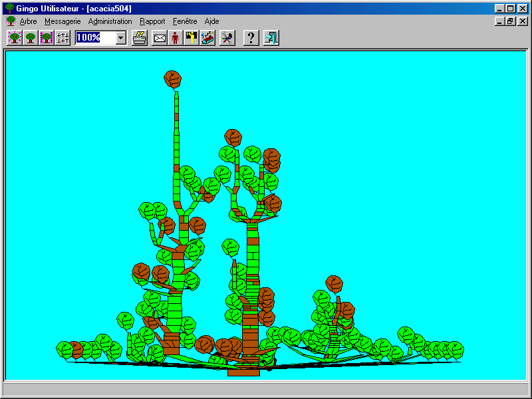Click the chart with arrows icon
Image resolution: width=532 pixels, height=399 pixels.
(207, 38)
